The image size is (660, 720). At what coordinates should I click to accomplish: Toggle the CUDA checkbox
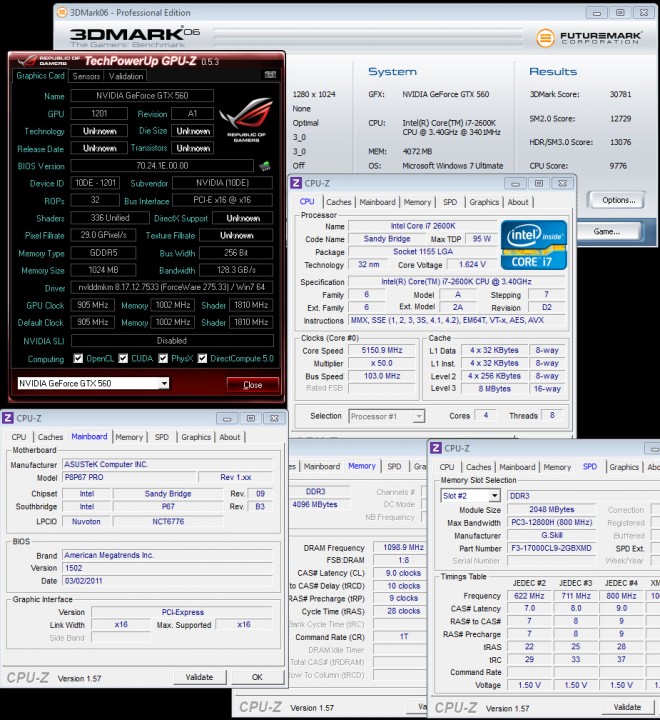click(x=123, y=359)
